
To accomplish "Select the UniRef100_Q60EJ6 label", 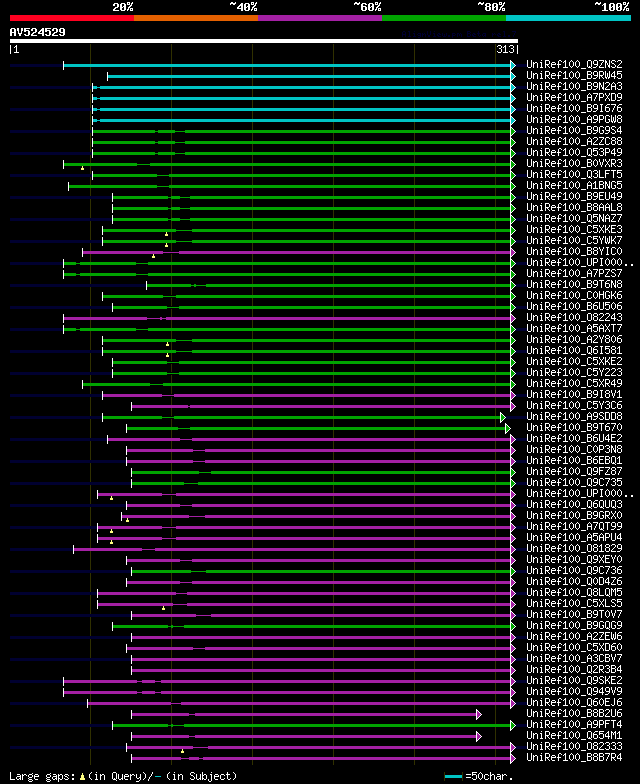I will 574,702.
